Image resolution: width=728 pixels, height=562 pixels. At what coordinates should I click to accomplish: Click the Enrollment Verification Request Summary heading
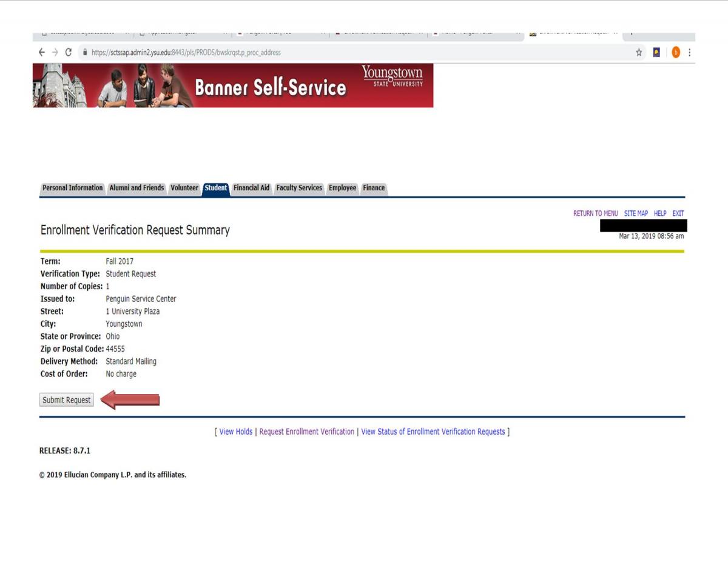135,230
